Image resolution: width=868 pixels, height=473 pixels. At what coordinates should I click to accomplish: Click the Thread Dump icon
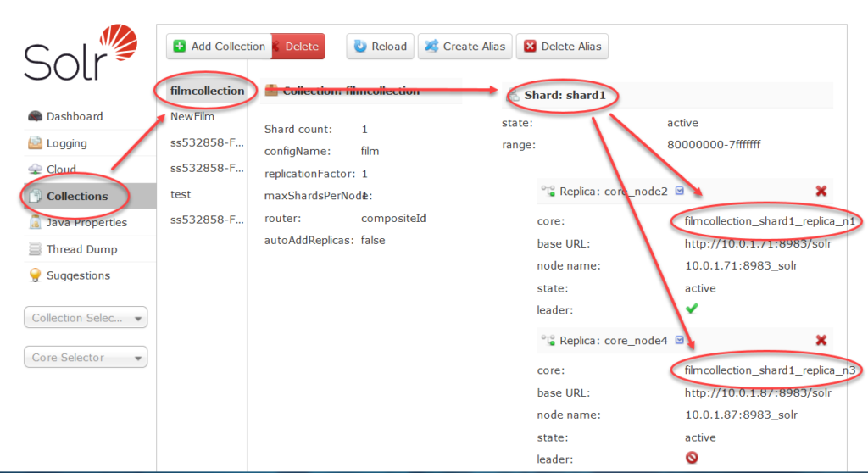pos(35,249)
